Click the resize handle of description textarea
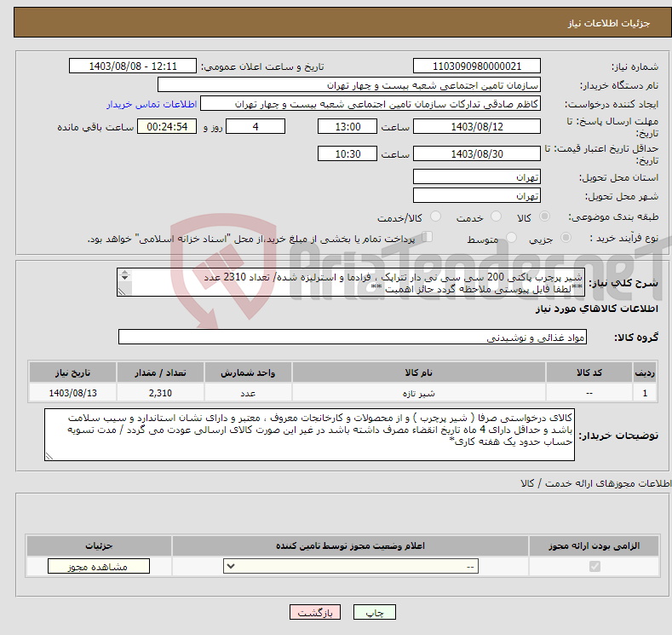 pos(122,292)
